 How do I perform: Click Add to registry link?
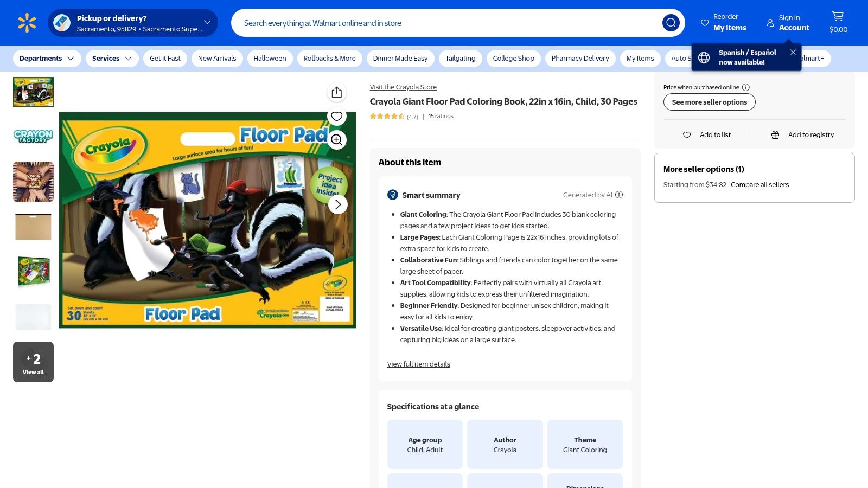(x=811, y=135)
